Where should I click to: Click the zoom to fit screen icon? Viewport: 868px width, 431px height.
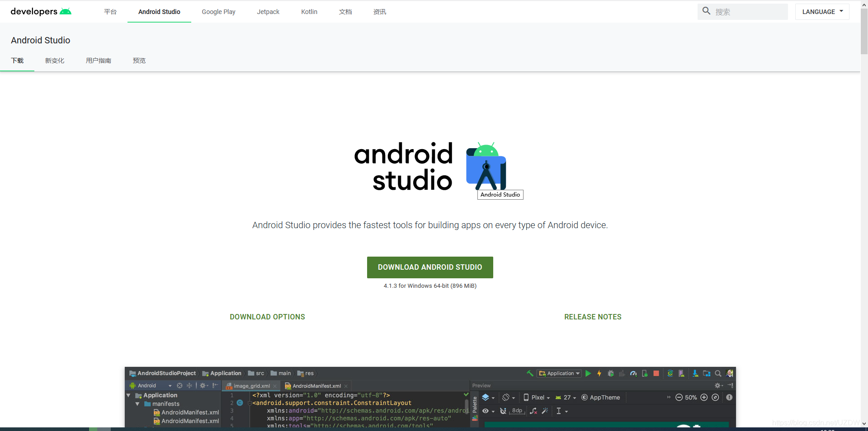[715, 398]
